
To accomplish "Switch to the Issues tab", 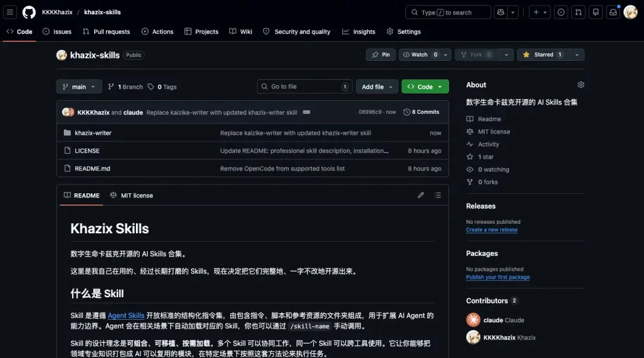I will click(57, 31).
